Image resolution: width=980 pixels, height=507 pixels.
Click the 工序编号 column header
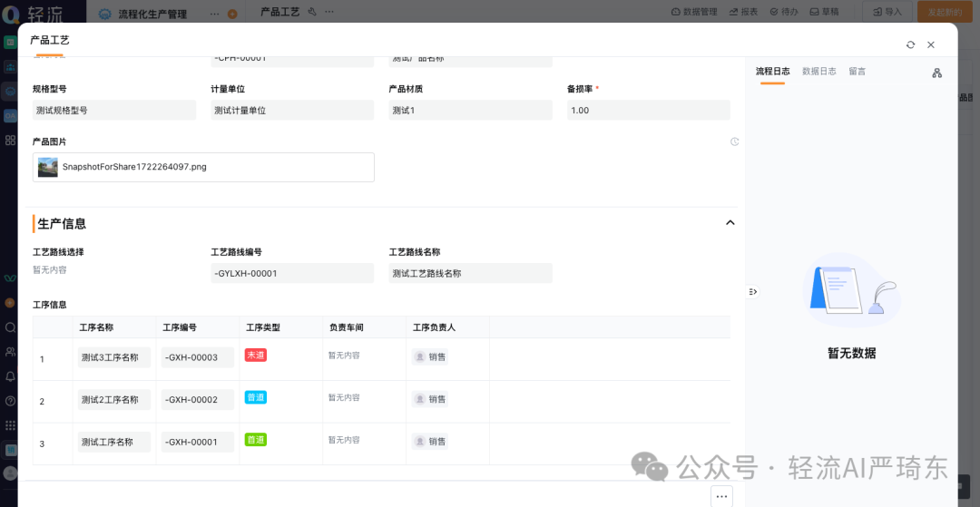click(x=180, y=327)
